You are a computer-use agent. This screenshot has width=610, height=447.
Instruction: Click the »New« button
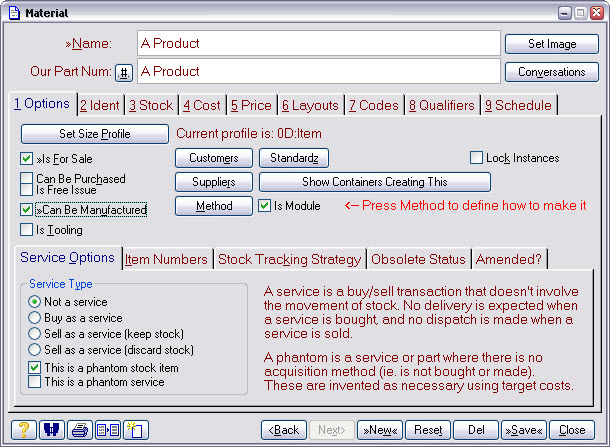(x=380, y=430)
